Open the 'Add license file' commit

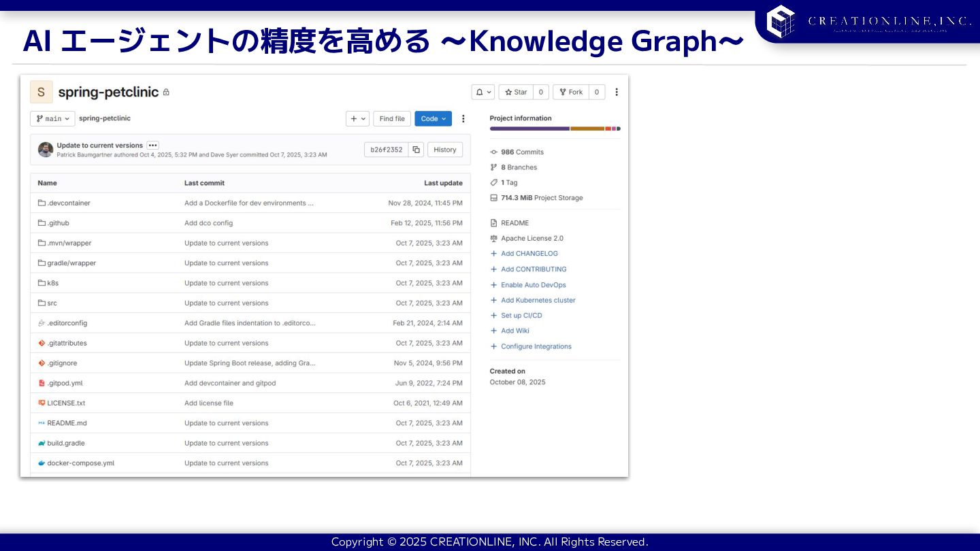[209, 403]
